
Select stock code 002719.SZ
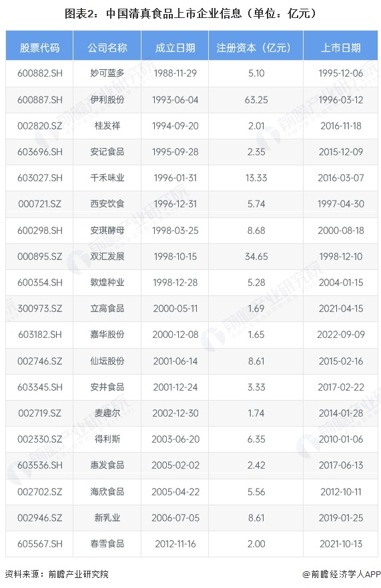pyautogui.click(x=40, y=413)
